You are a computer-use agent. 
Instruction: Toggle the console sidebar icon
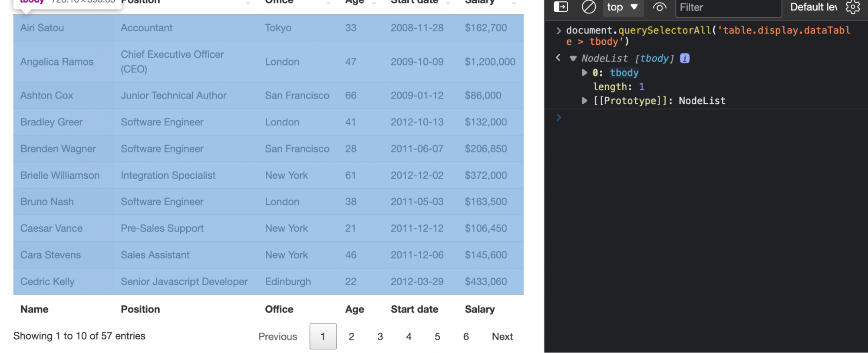[561, 7]
